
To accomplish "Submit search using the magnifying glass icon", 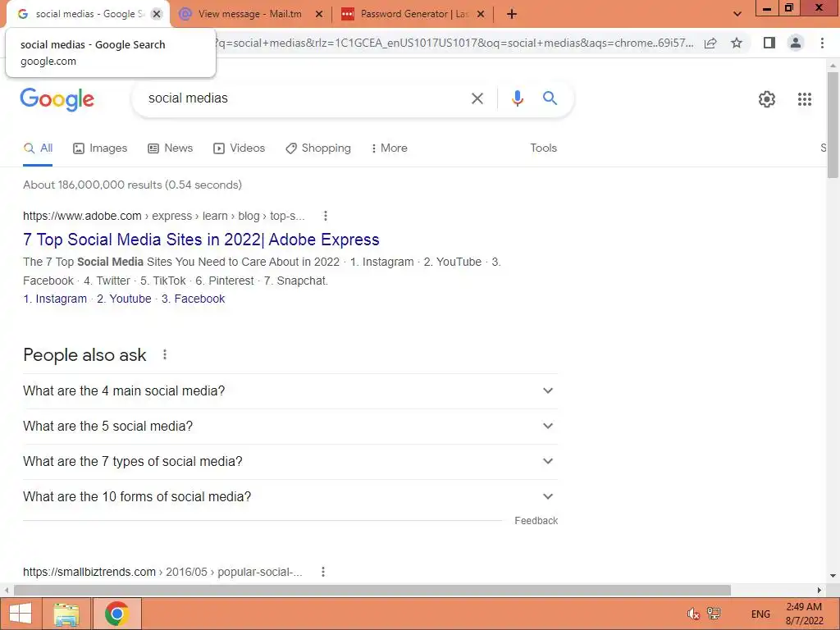I will click(x=550, y=98).
